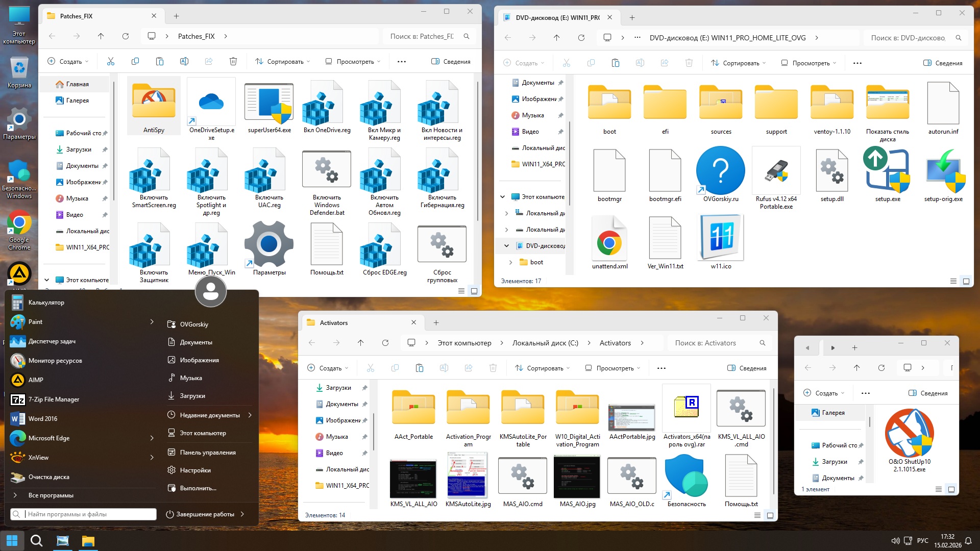The image size is (980, 551).
Task: Expand Microsoft Edge submenu arrow in Start menu
Action: 152,438
